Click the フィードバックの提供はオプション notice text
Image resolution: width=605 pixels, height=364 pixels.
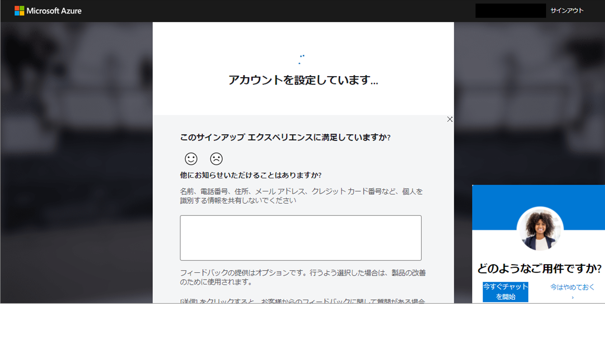click(x=303, y=277)
